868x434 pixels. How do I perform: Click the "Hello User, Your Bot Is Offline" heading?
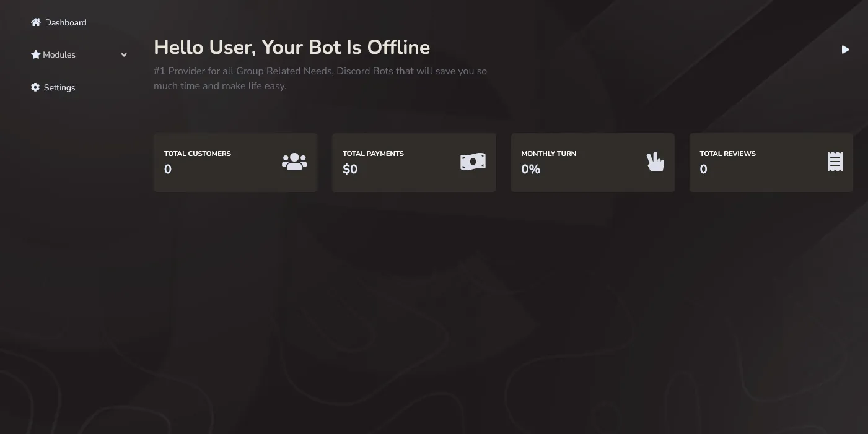291,47
